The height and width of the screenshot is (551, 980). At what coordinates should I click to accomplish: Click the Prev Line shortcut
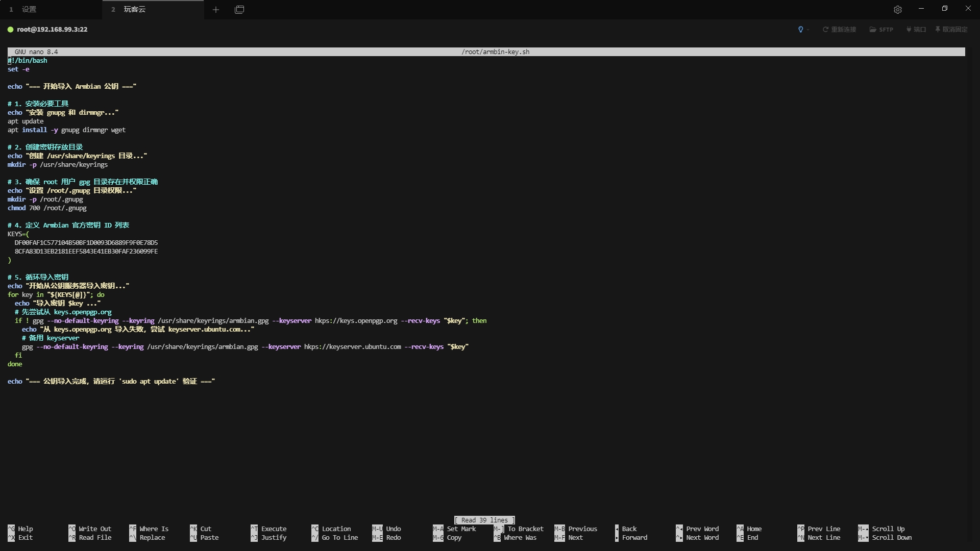click(x=819, y=529)
